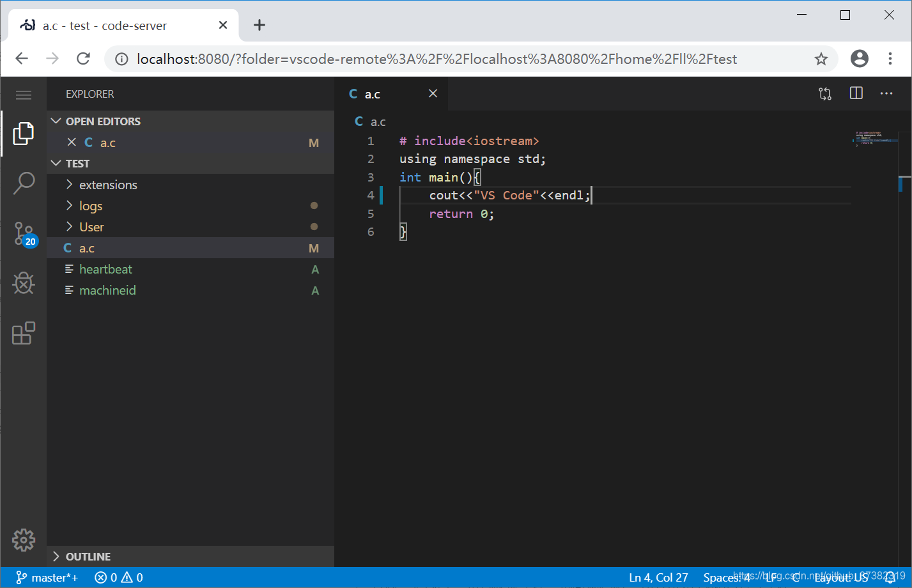This screenshot has width=912, height=588.
Task: Click 'int main(){' code line
Action: (x=440, y=177)
